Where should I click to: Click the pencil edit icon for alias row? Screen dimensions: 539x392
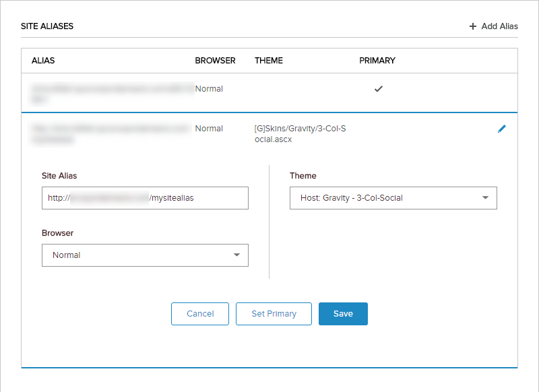(501, 129)
